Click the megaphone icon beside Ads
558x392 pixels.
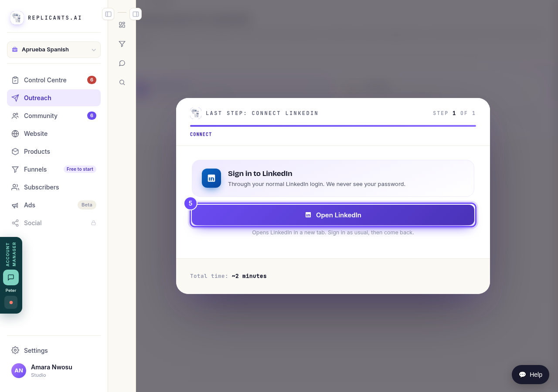click(15, 205)
